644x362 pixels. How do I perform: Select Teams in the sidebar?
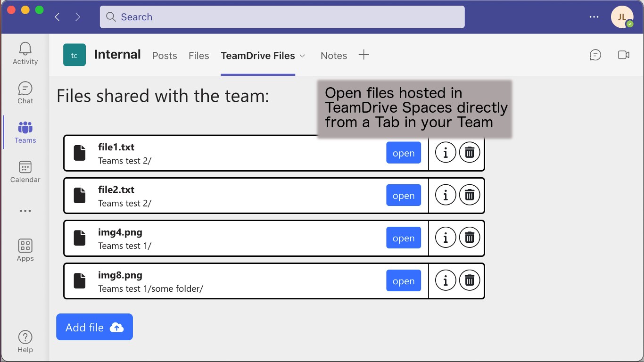click(x=25, y=132)
